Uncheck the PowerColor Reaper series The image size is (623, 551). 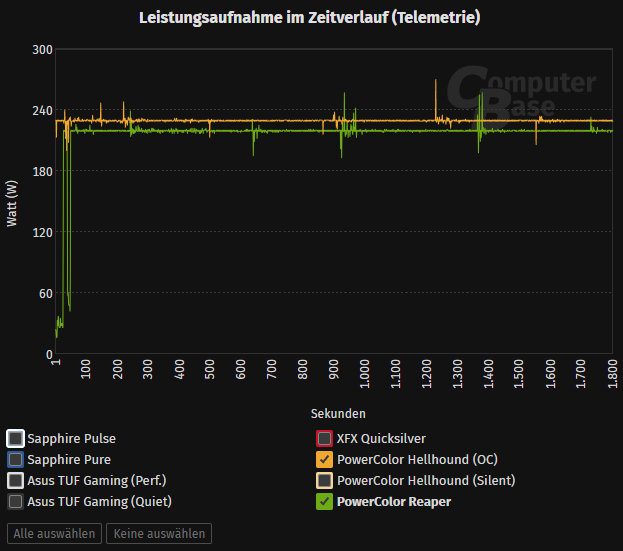[324, 502]
